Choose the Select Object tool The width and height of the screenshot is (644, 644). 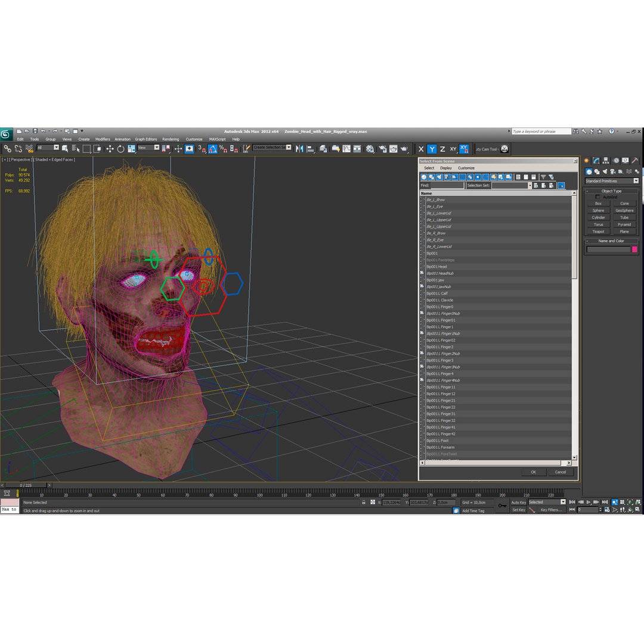[65, 148]
